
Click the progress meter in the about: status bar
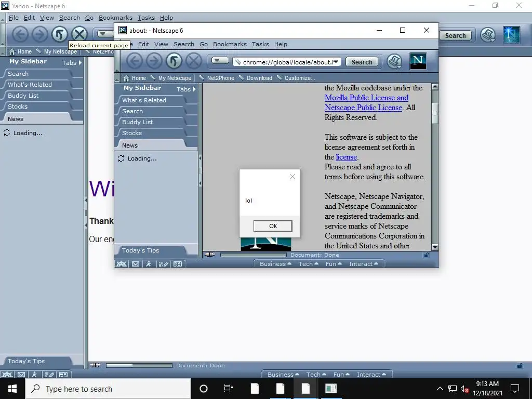[253, 255]
